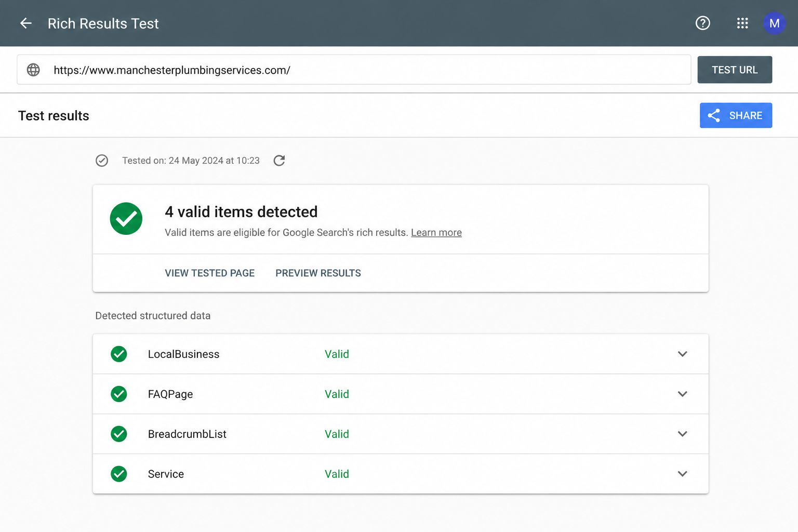The height and width of the screenshot is (532, 798).
Task: Open the account avatar M
Action: pos(774,23)
